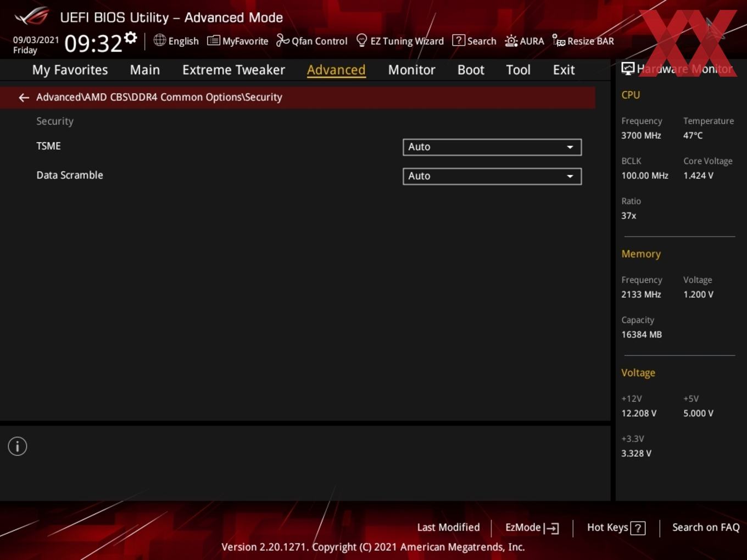Click the Core Voltage value 1.424 V
The height and width of the screenshot is (560, 747).
pyautogui.click(x=698, y=176)
